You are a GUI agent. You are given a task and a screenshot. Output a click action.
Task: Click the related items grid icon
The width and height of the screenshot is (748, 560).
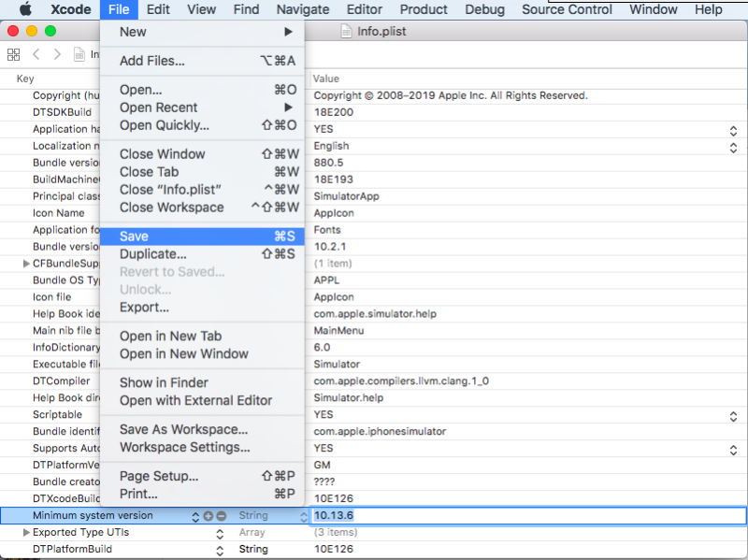pos(14,54)
